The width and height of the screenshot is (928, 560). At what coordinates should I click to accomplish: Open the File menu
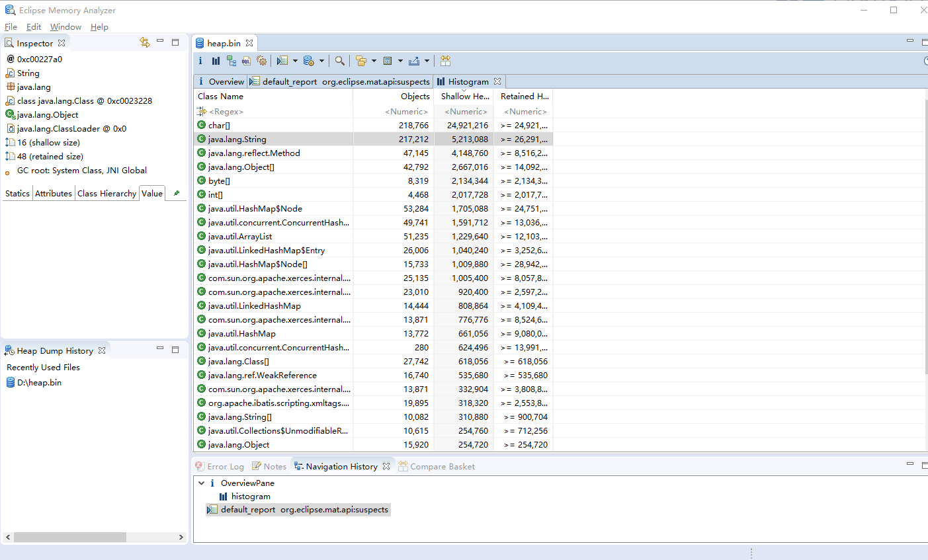click(x=11, y=27)
